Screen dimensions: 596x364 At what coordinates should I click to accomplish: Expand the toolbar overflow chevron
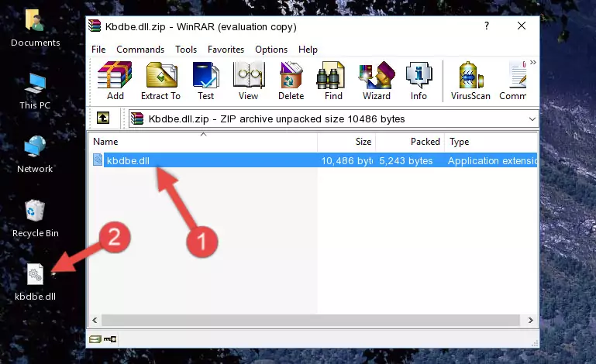pyautogui.click(x=533, y=62)
